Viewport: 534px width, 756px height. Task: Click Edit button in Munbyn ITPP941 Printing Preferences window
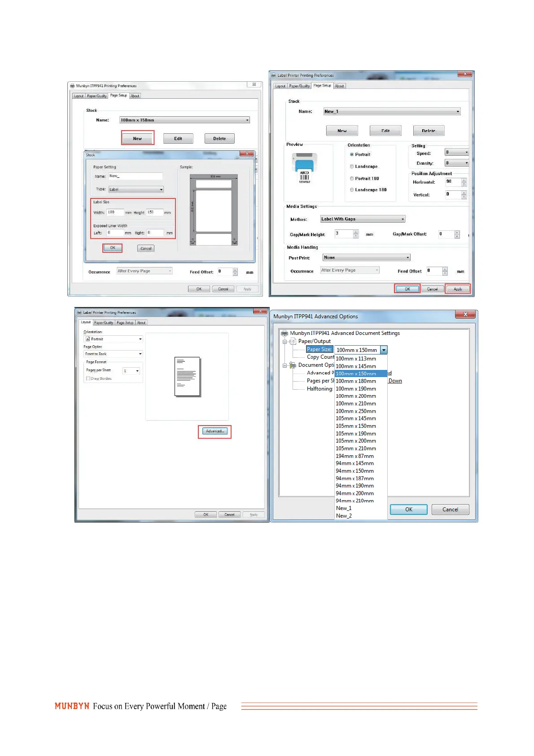pos(178,138)
